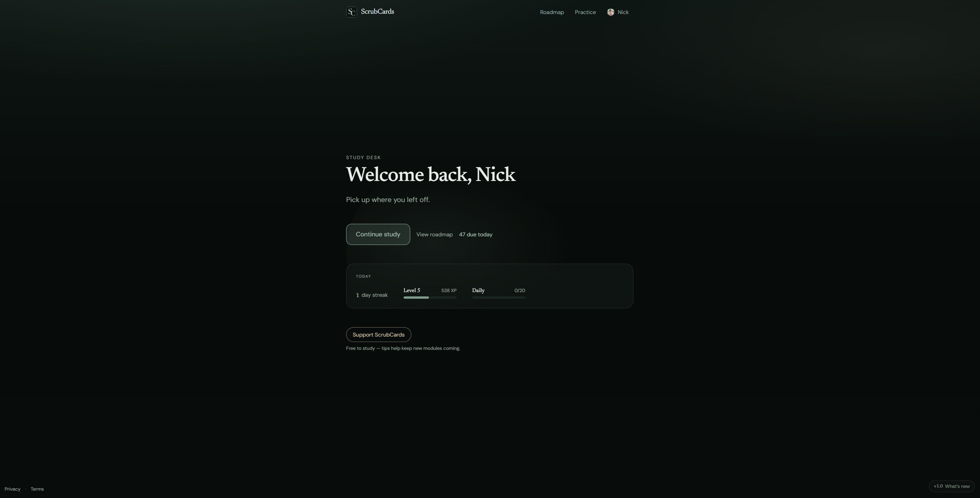
Task: Open the Roadmap nav item
Action: [552, 12]
